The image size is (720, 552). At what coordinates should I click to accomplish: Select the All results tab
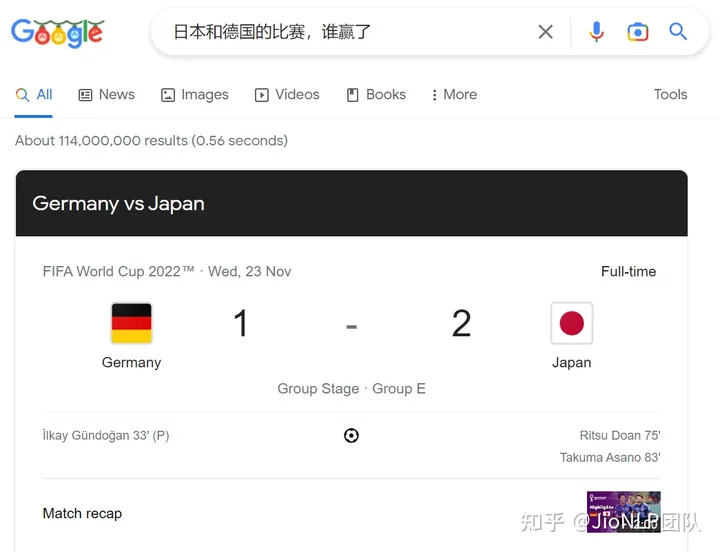click(34, 95)
